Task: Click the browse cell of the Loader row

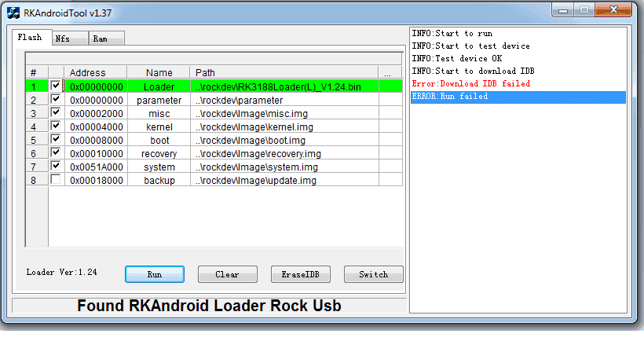Action: click(390, 86)
